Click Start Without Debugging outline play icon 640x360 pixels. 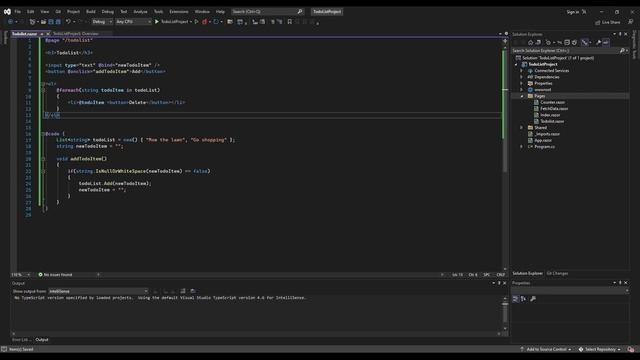[196, 22]
